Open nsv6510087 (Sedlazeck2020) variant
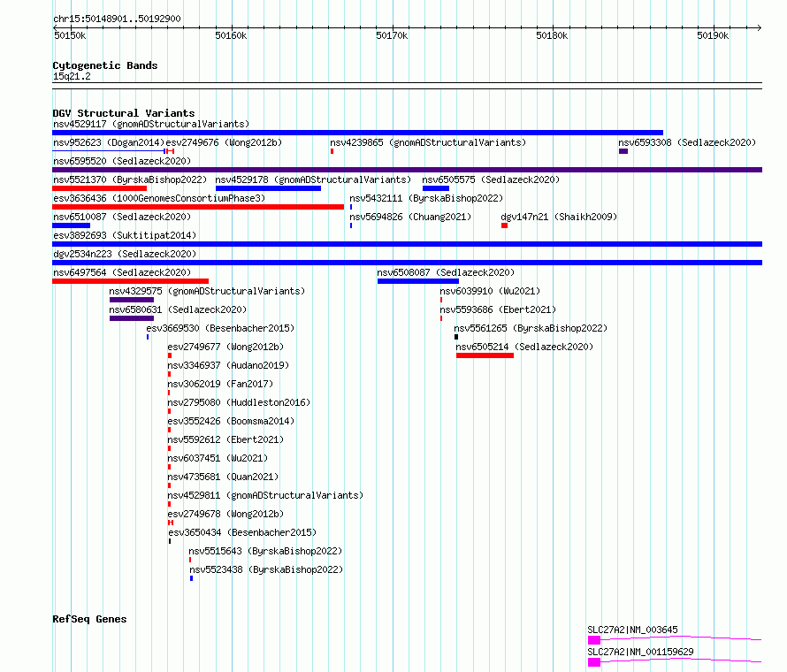The image size is (787, 672). point(122,217)
